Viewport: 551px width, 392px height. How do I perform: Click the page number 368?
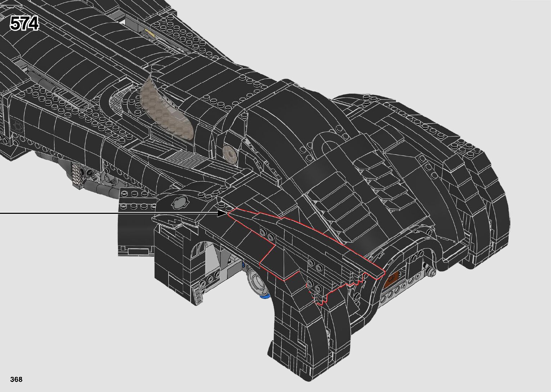pyautogui.click(x=16, y=379)
